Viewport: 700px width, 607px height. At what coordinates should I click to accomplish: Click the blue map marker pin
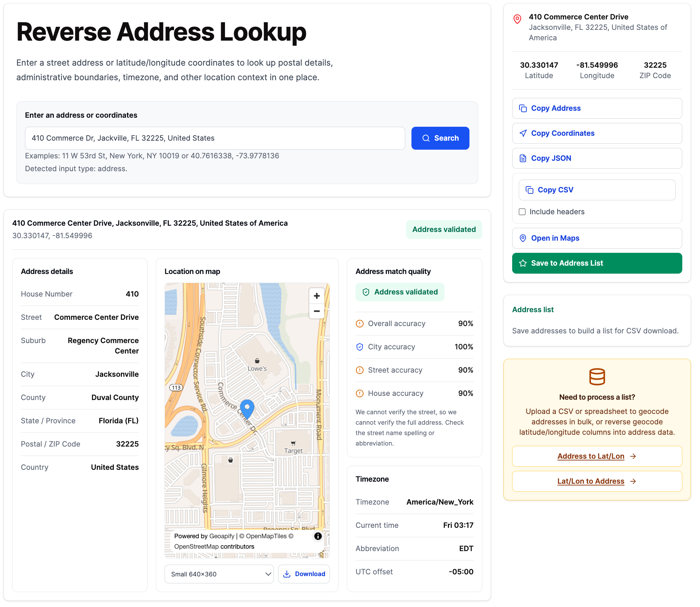tap(247, 409)
